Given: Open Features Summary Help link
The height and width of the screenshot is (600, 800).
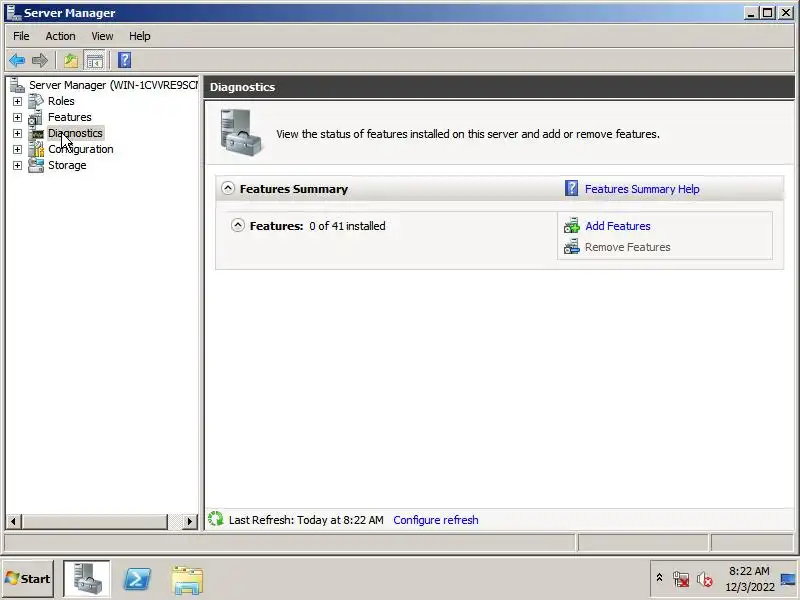Looking at the screenshot, I should (x=642, y=189).
